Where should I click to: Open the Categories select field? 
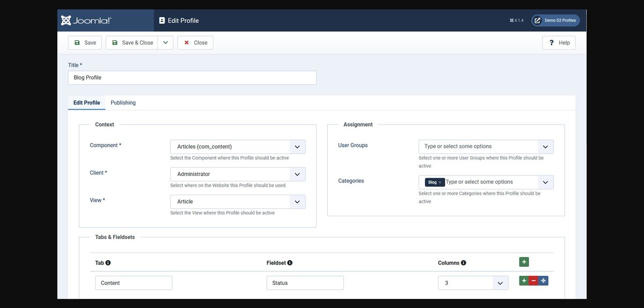coord(486,182)
